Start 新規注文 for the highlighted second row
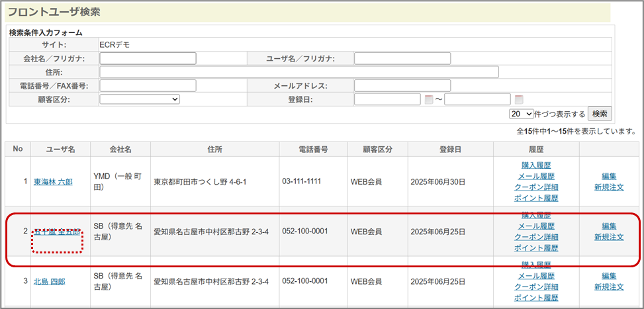Image resolution: width=644 pixels, height=309 pixels. point(609,237)
